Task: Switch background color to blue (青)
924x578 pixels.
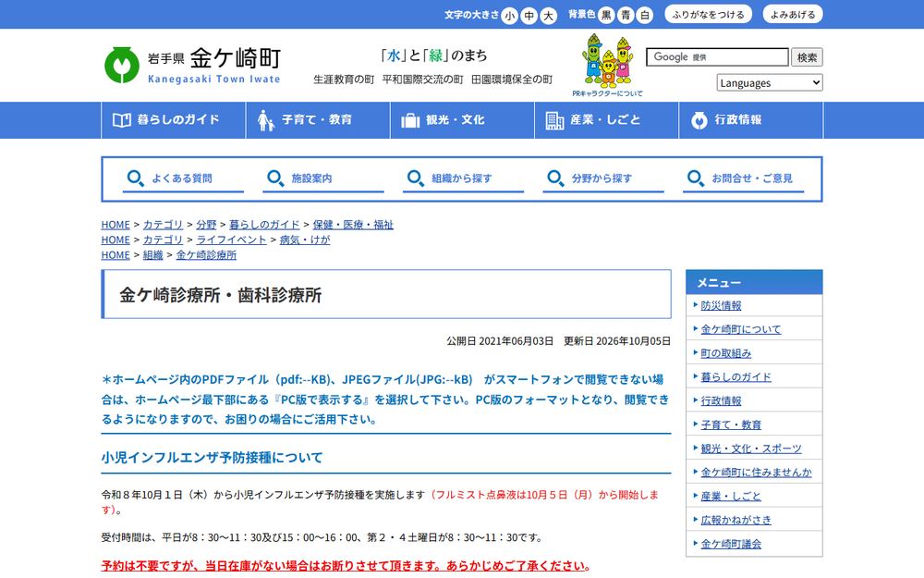Action: 626,16
